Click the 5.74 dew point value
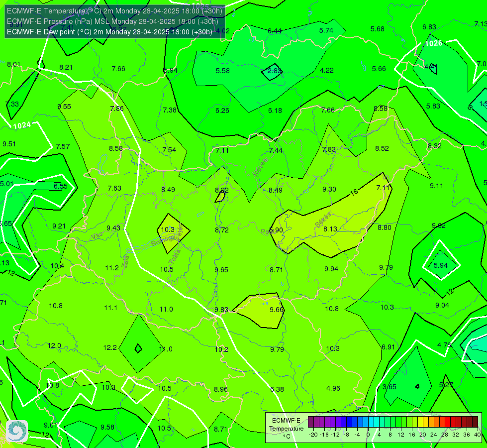The image size is (487, 448). click(x=326, y=30)
